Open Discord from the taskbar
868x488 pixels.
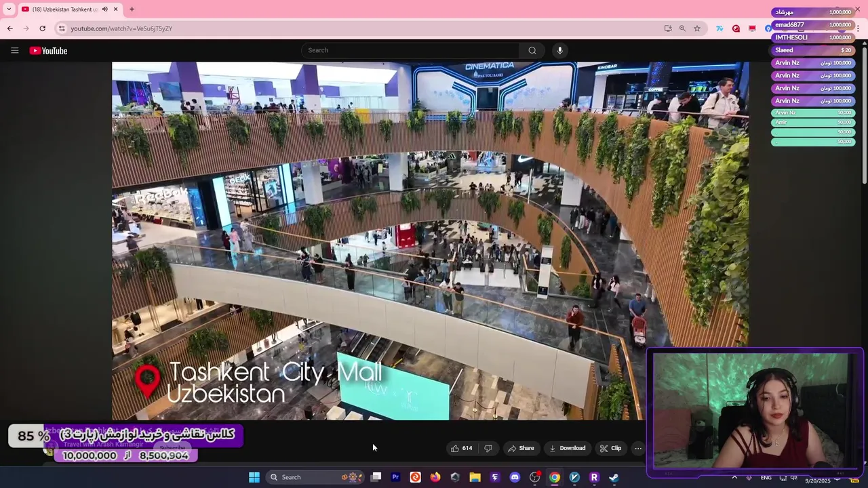point(515,477)
